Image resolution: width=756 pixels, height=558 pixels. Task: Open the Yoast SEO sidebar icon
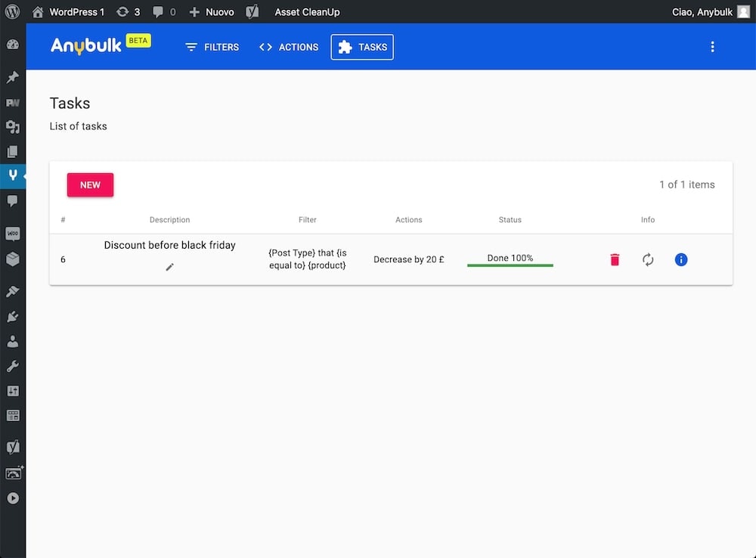pyautogui.click(x=13, y=447)
